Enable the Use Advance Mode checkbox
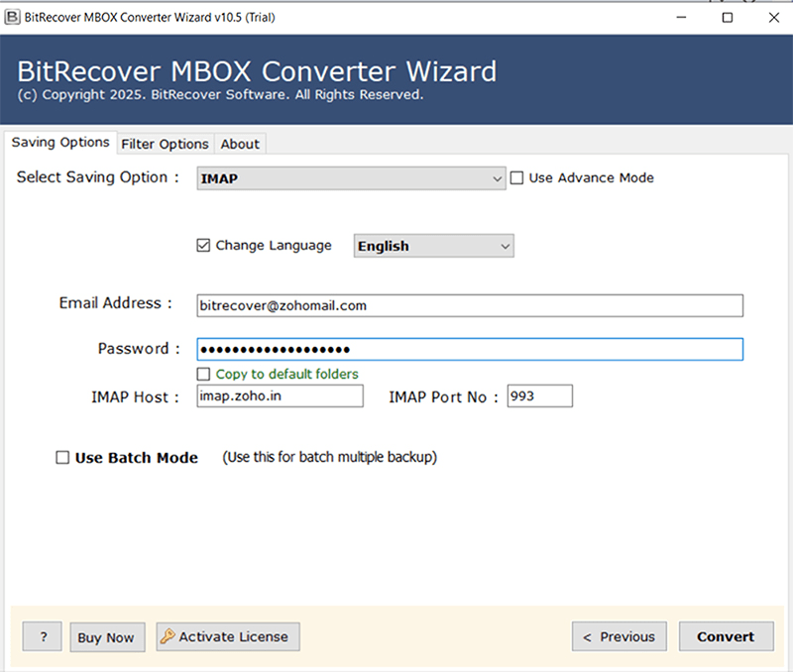The image size is (793, 672). (x=516, y=178)
